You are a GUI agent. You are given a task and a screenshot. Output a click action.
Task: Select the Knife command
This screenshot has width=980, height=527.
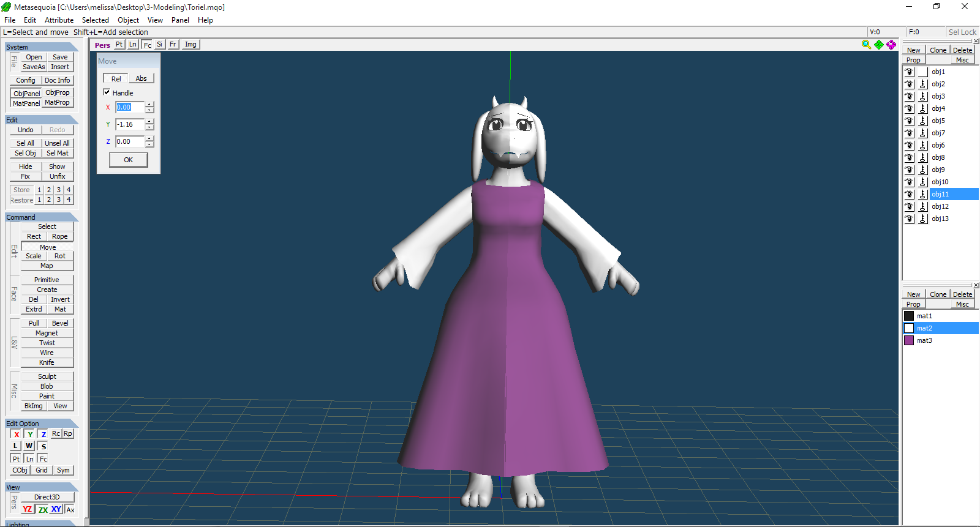coord(47,362)
